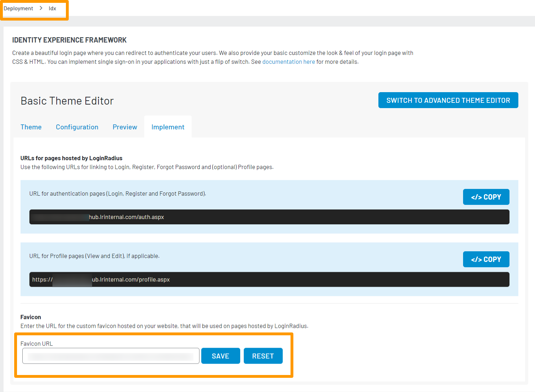
Task: Switch to Advanced Theme Editor
Action: coord(448,100)
